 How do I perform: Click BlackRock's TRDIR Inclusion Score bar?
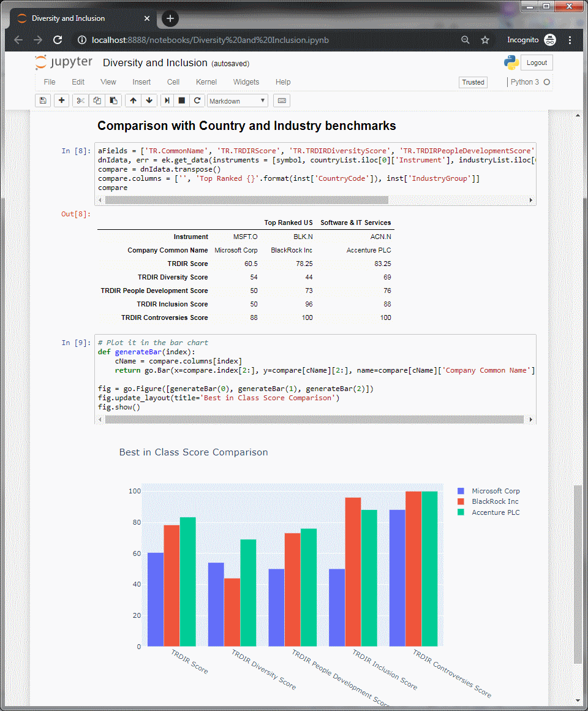pos(353,572)
